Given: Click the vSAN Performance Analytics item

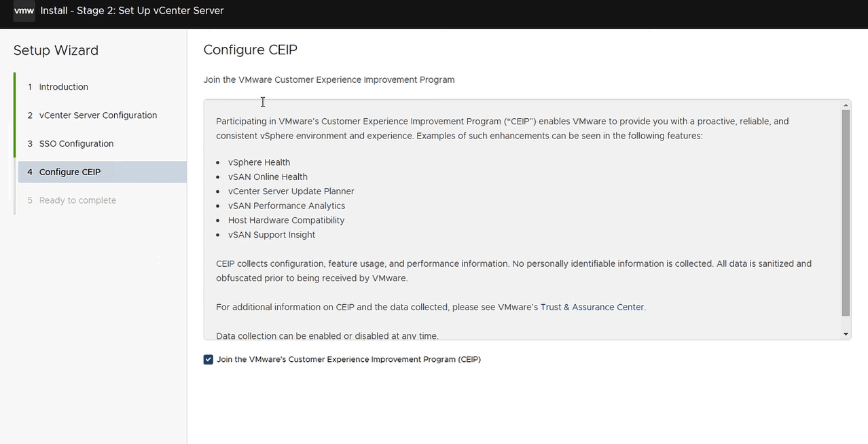Looking at the screenshot, I should coord(286,206).
